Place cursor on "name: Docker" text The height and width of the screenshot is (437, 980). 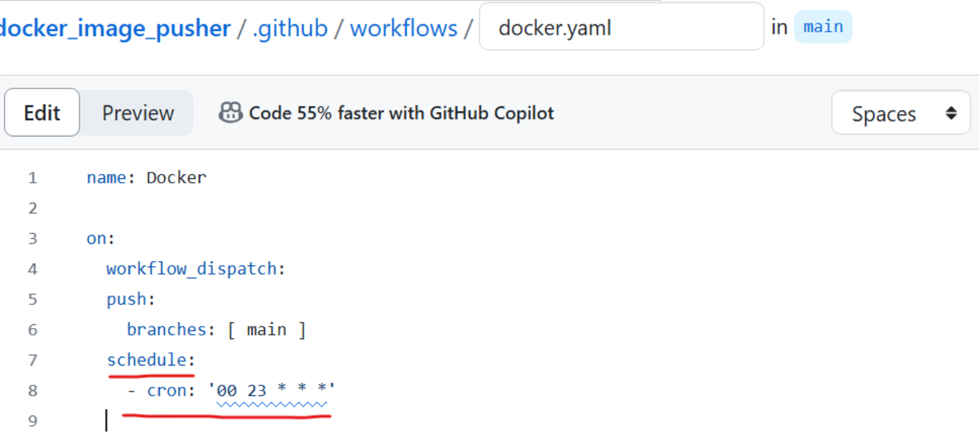[x=147, y=178]
